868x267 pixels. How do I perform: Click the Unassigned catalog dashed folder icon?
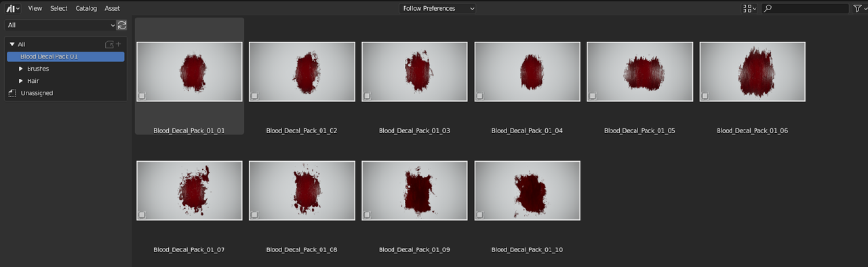click(12, 93)
